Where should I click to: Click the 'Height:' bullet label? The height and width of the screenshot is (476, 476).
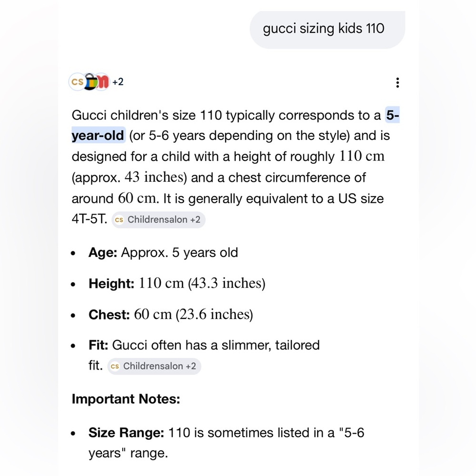point(111,284)
